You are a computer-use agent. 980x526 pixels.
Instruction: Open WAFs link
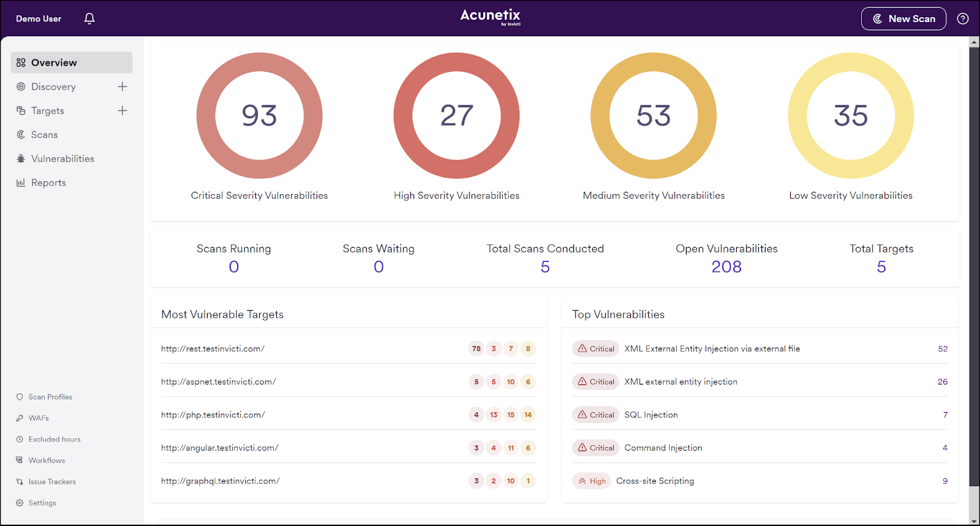tap(39, 418)
